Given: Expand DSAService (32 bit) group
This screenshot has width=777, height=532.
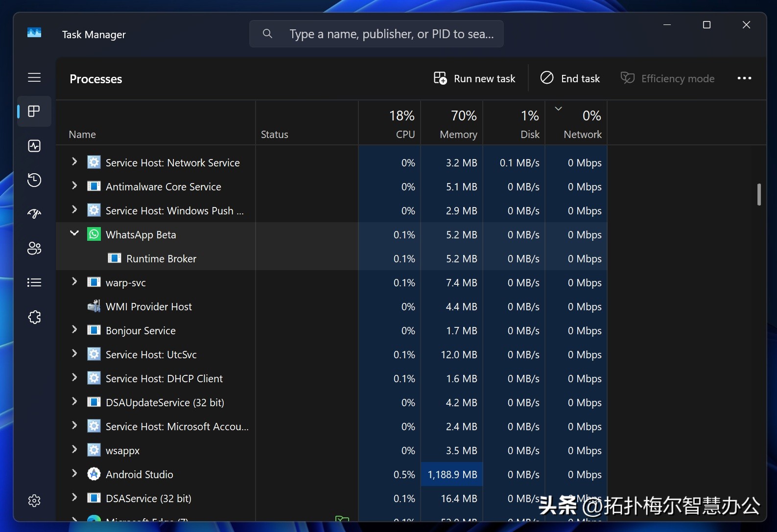Looking at the screenshot, I should click(74, 497).
